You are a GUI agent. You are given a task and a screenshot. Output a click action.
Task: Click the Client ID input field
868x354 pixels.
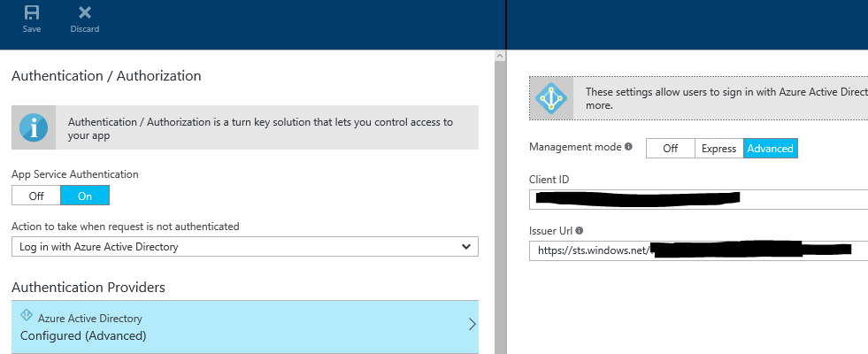click(x=697, y=199)
